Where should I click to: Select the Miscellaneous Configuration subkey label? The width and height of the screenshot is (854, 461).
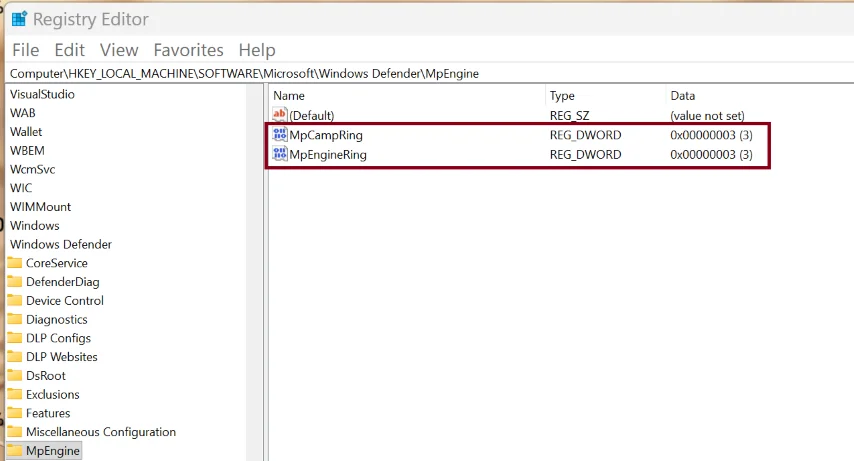101,432
